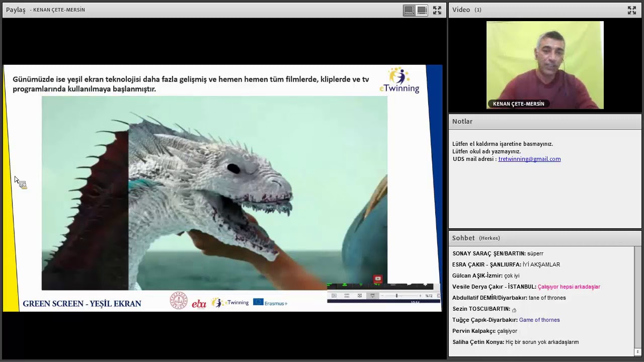The image size is (644, 362).
Task: Click the footer eTwinning logo
Action: point(230,302)
